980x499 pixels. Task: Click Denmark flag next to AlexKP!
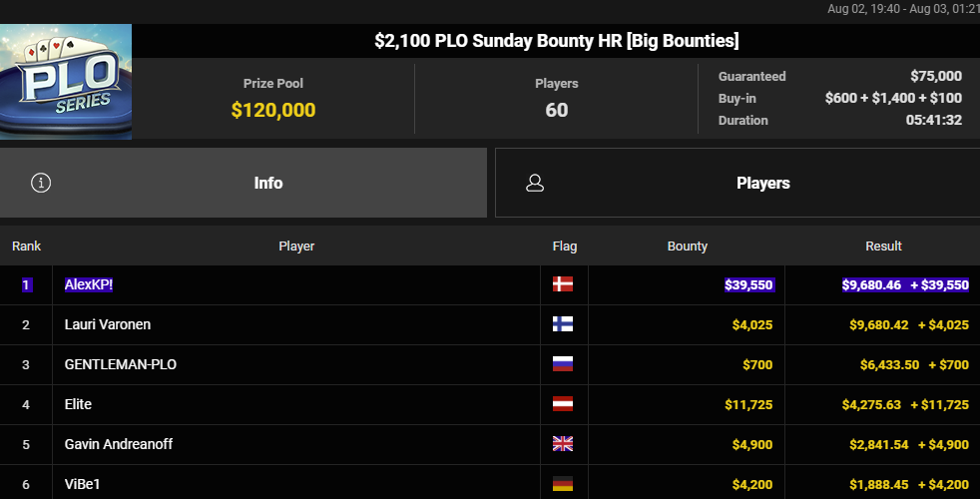click(563, 284)
